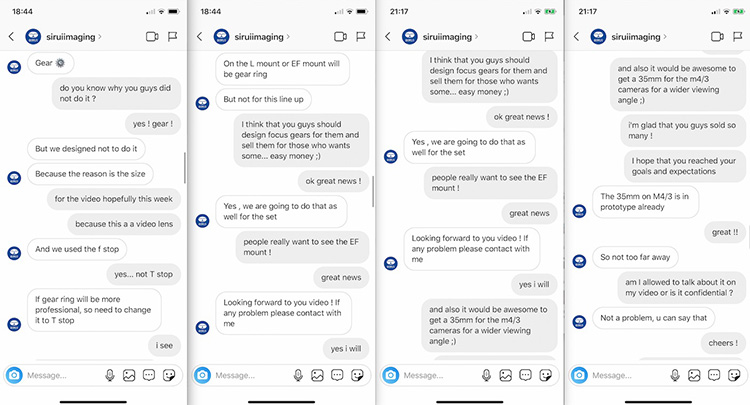Click the scrollbar indicator in the leftmost chat
This screenshot has width=750, height=405.
[185, 166]
